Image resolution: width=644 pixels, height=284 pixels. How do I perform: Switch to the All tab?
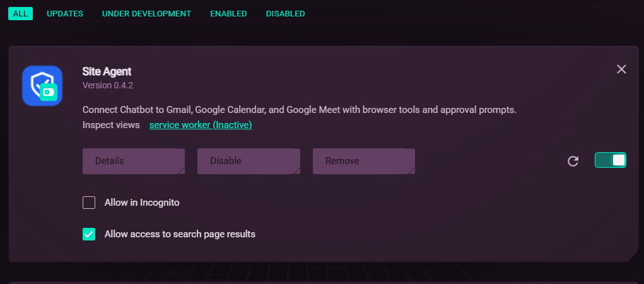pyautogui.click(x=21, y=13)
